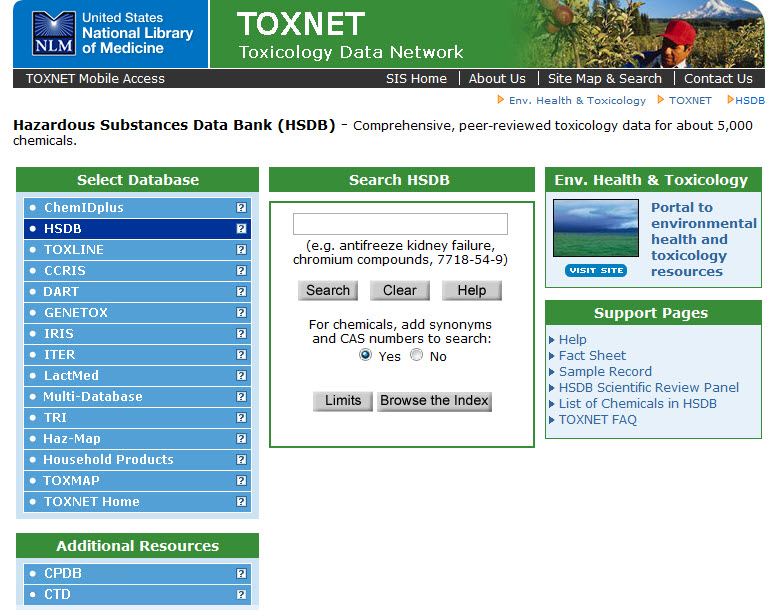777x616 pixels.
Task: Open About Us page
Action: point(497,79)
